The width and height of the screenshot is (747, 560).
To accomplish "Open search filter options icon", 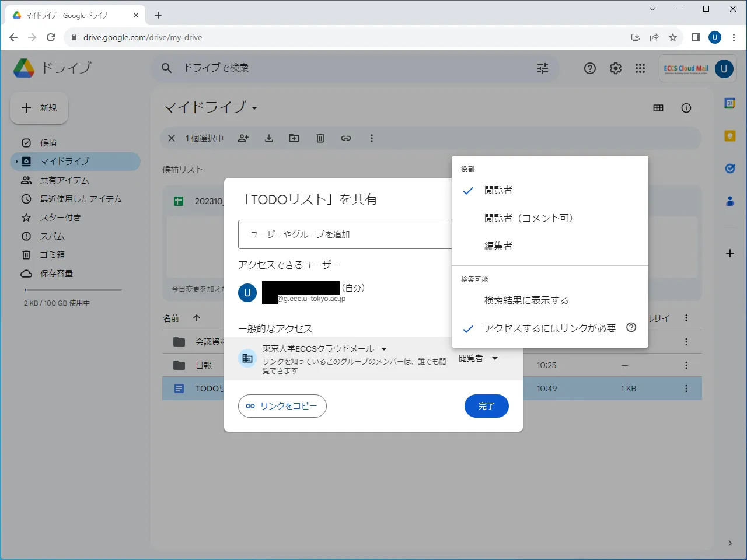I will [543, 68].
